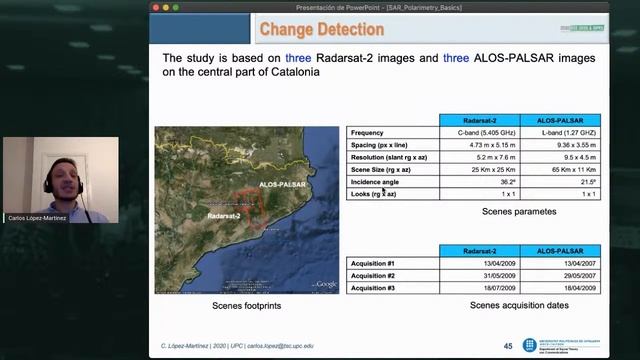Click the red footprint rectangle on the map
Screen dimensions: 640x360
250,208
